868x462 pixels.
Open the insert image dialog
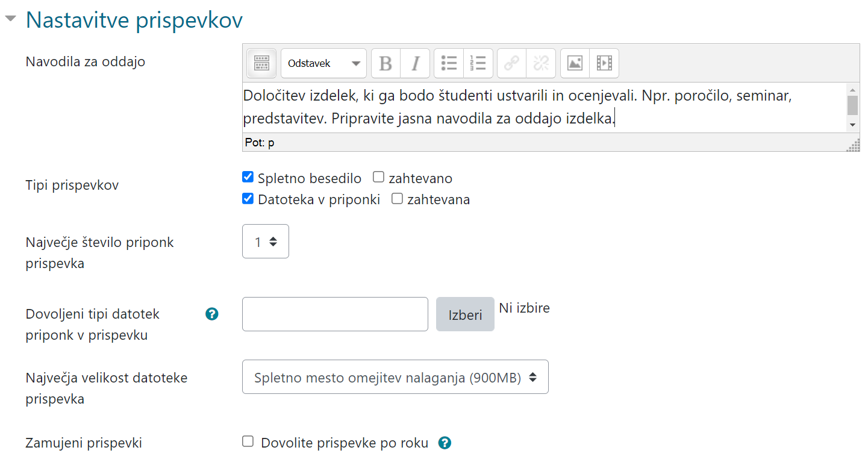[575, 63]
